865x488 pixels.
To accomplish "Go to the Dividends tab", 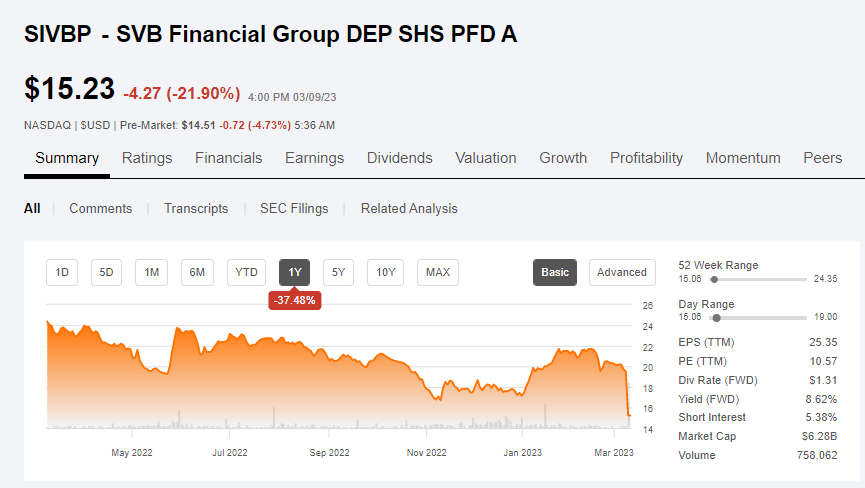I will click(399, 158).
